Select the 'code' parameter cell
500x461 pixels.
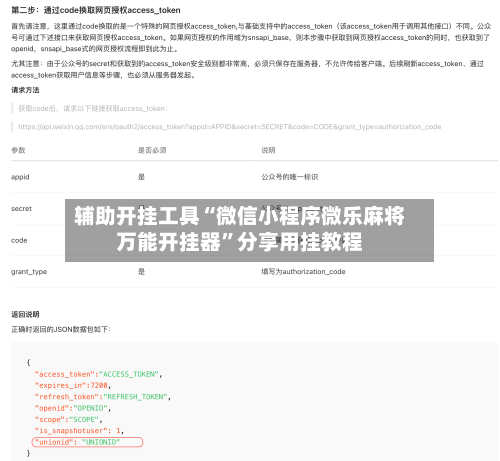point(19,240)
